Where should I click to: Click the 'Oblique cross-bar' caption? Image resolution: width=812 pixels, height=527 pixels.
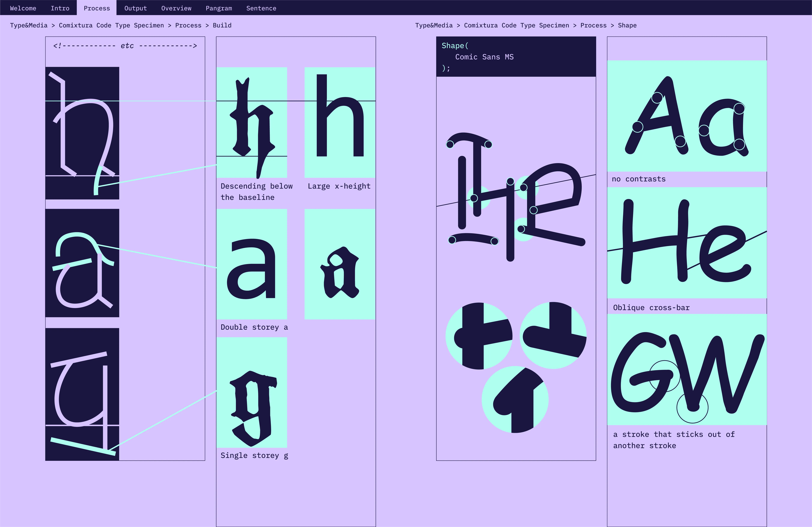click(651, 308)
